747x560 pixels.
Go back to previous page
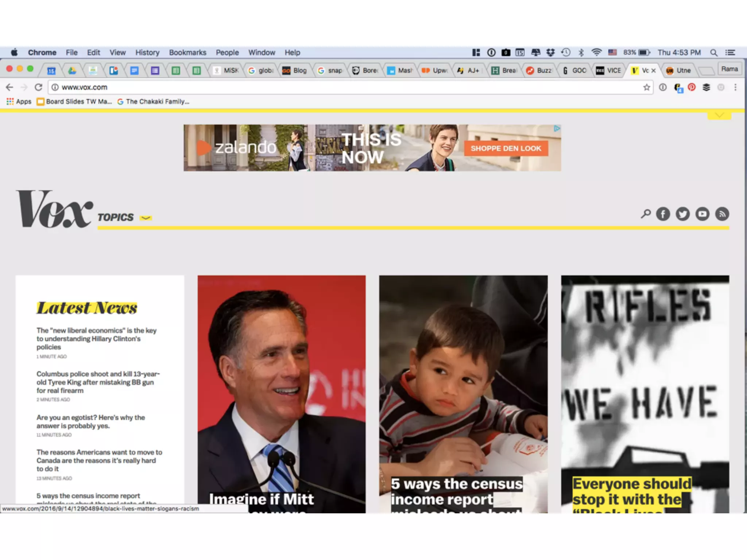point(10,87)
